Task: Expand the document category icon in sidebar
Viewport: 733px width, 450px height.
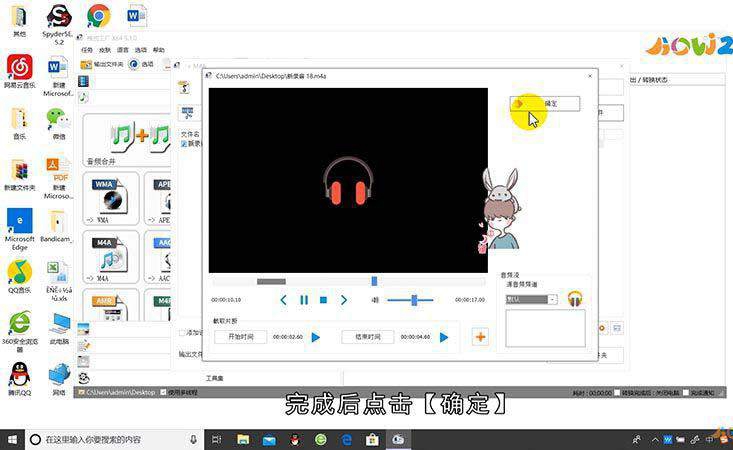Action: (84, 345)
